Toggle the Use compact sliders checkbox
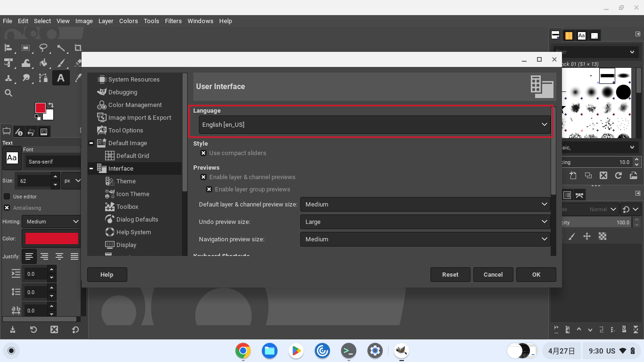Screen dimensions: 644x362 203,153
